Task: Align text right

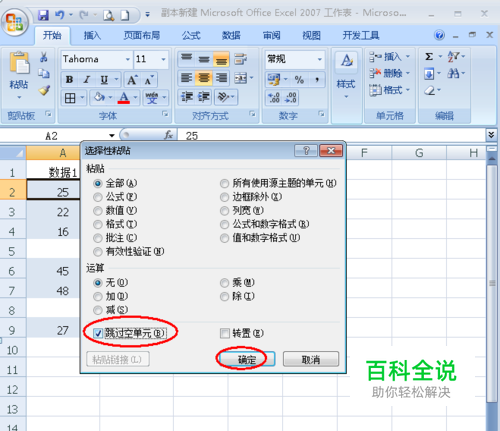Action: [x=221, y=78]
